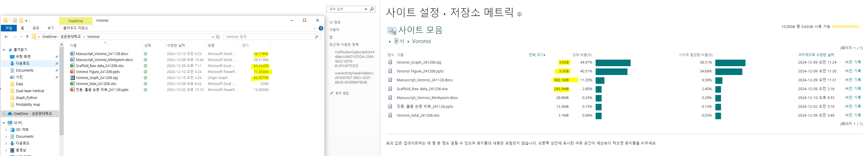Image resolution: width=868 pixels, height=156 pixels.
Task: Open 사진 in the navigation pane
Action: [19, 77]
